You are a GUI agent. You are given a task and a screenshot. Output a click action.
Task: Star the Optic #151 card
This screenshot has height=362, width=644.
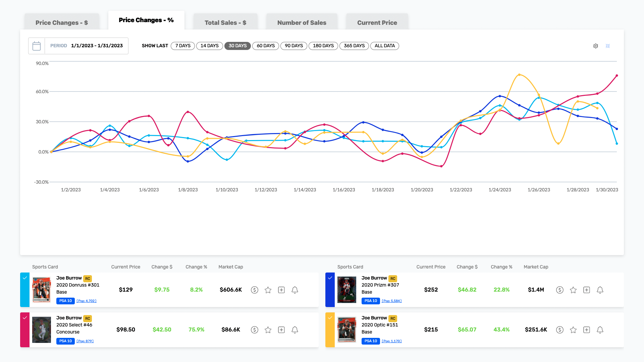coord(573,330)
